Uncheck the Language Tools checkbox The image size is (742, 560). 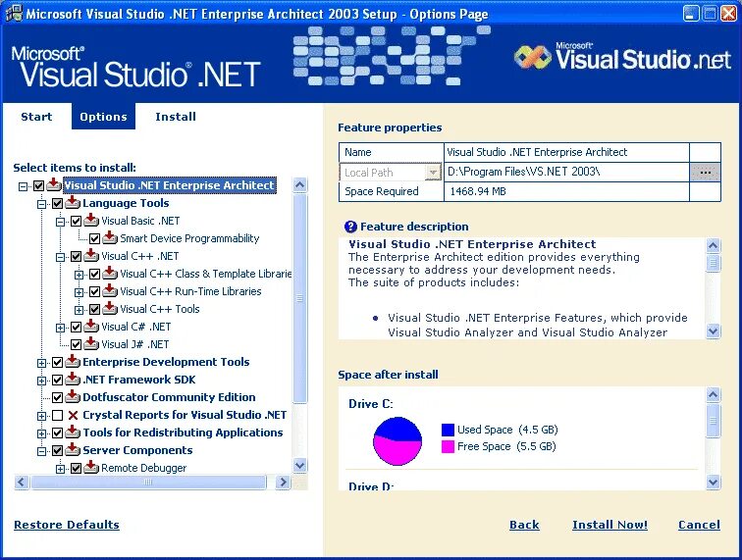coord(57,203)
